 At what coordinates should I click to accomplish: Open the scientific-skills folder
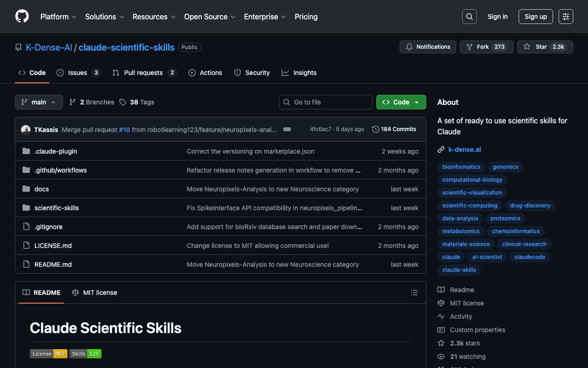[x=57, y=208]
